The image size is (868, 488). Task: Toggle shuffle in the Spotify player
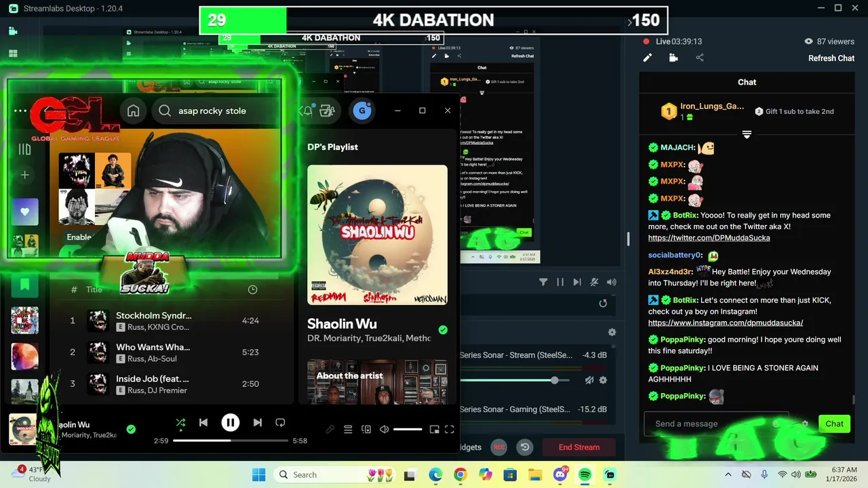pyautogui.click(x=180, y=423)
